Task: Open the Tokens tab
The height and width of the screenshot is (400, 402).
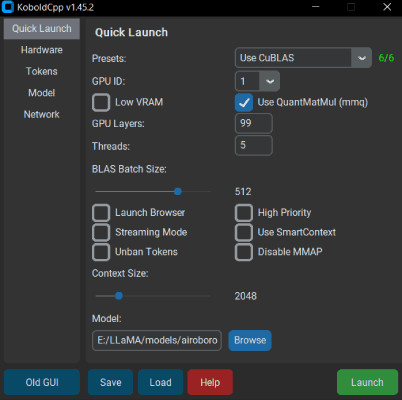Action: pos(42,71)
